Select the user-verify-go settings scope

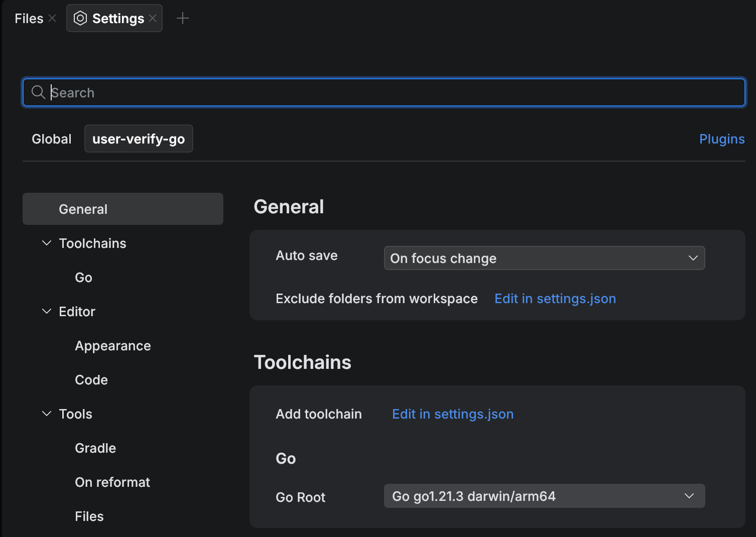(139, 139)
